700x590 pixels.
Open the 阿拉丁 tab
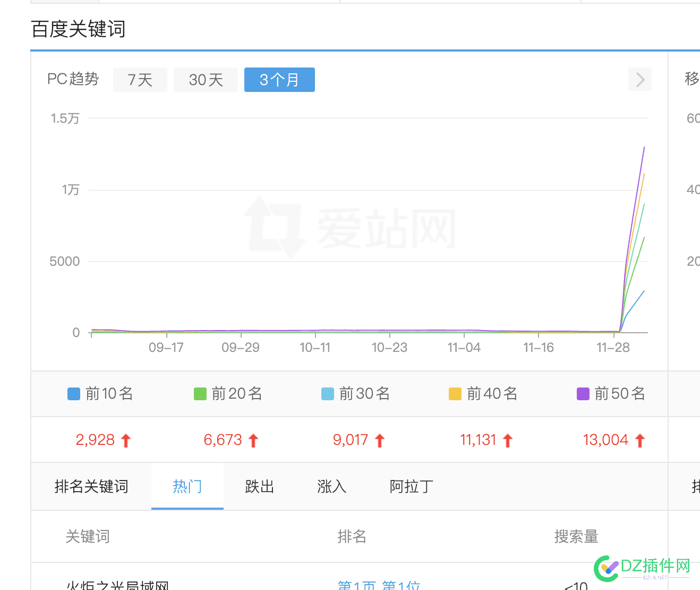coord(411,486)
